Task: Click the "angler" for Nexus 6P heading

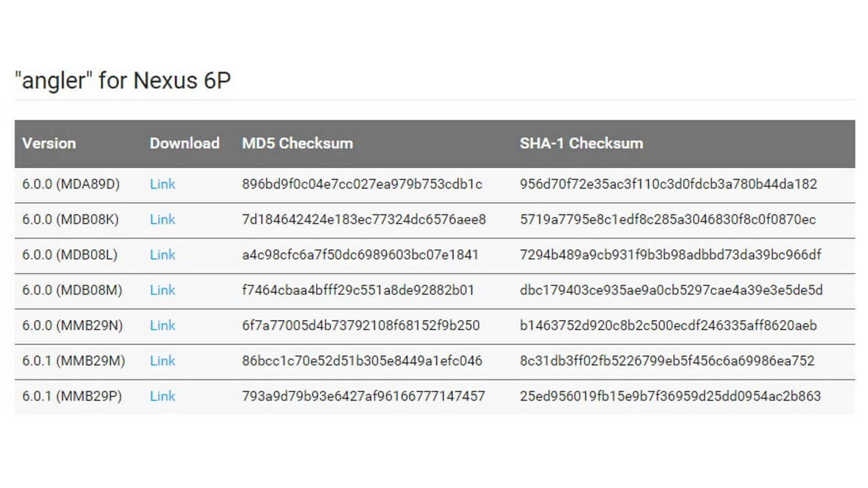Action: tap(123, 81)
